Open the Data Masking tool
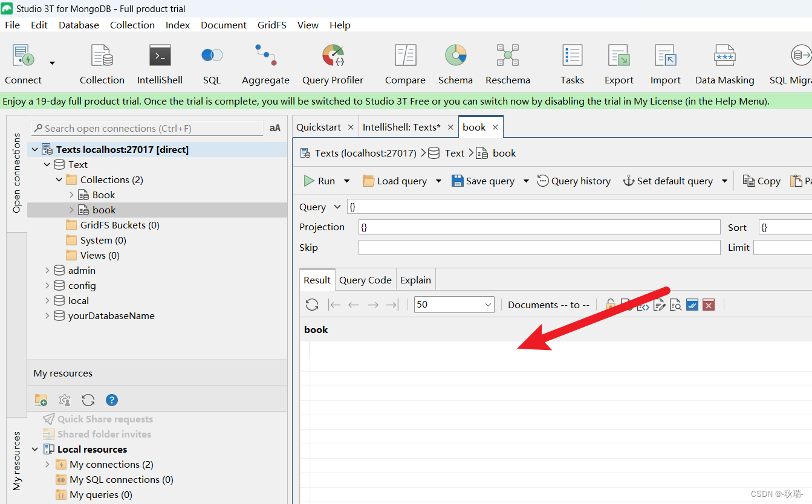The image size is (812, 504). [x=725, y=56]
